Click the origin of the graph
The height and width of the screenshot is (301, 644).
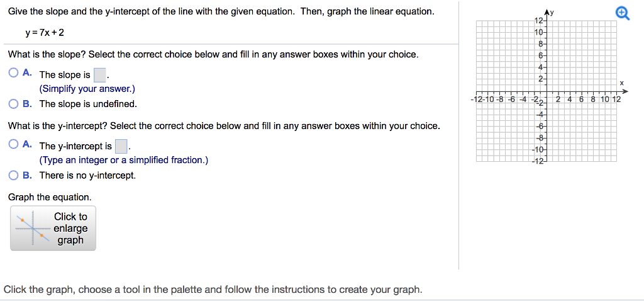(547, 91)
